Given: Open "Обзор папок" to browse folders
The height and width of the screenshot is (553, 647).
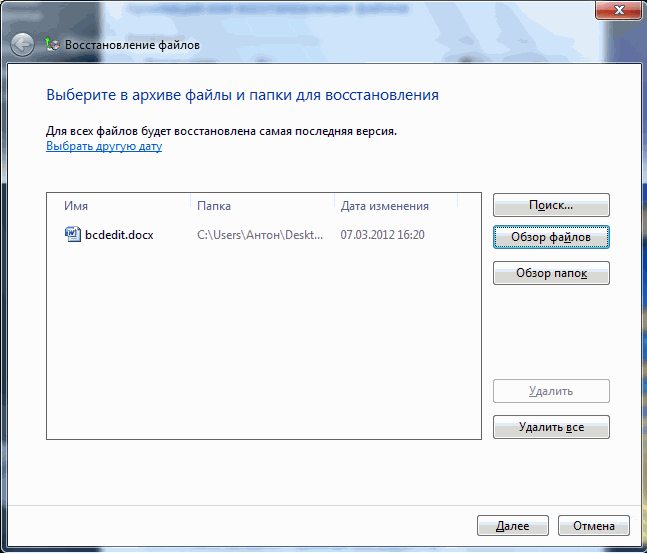Looking at the screenshot, I should coord(551,273).
